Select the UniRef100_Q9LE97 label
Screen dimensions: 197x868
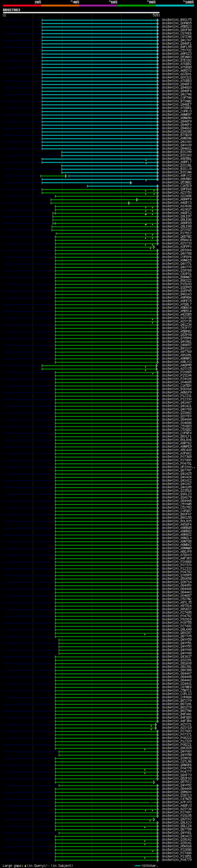click(177, 216)
